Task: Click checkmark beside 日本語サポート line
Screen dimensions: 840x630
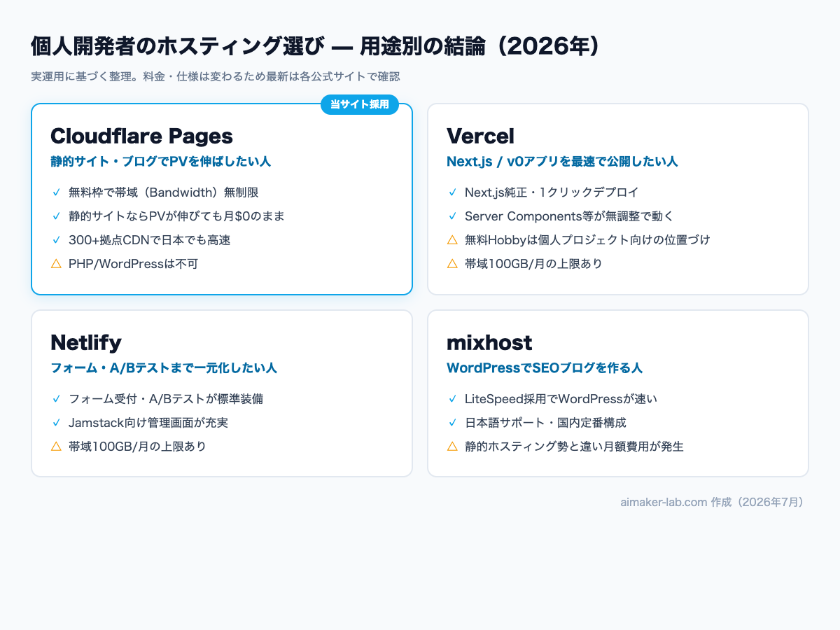Action: [x=452, y=422]
